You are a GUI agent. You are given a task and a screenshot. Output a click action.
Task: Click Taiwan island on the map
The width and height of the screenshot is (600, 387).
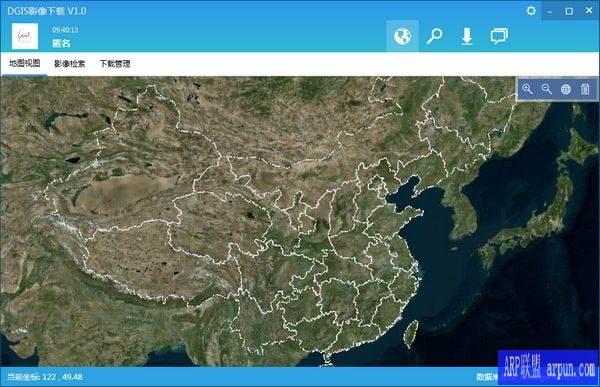[411, 334]
